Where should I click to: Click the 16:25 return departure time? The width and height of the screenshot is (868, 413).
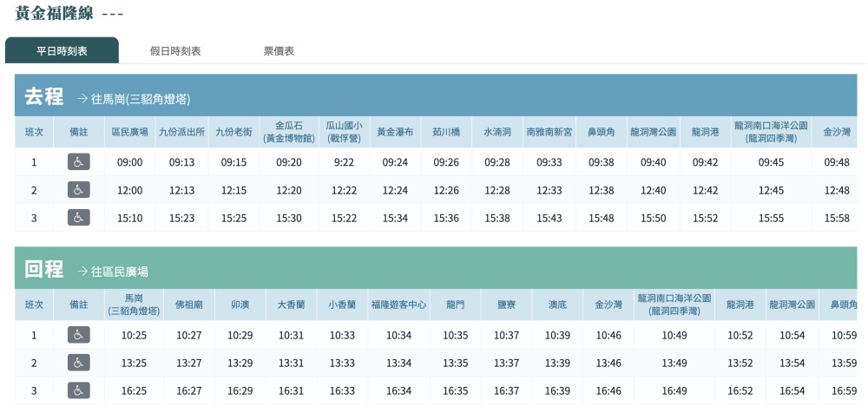pyautogui.click(x=134, y=390)
